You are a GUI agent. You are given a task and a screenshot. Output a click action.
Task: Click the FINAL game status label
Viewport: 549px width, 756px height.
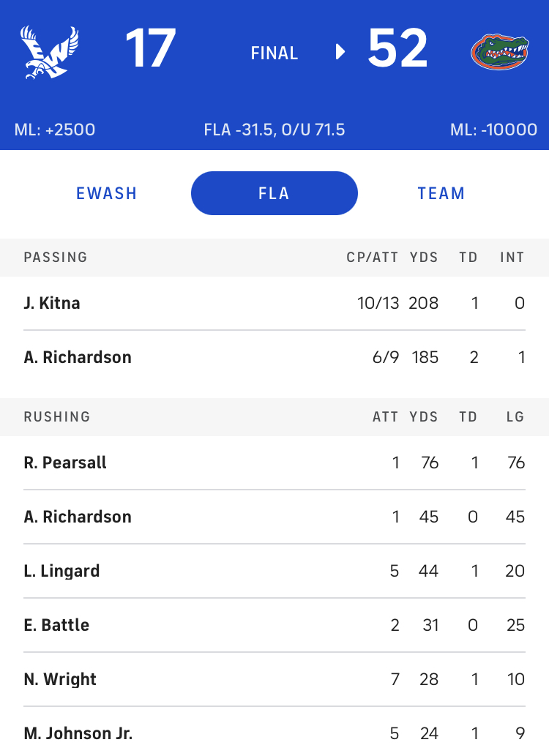274,53
